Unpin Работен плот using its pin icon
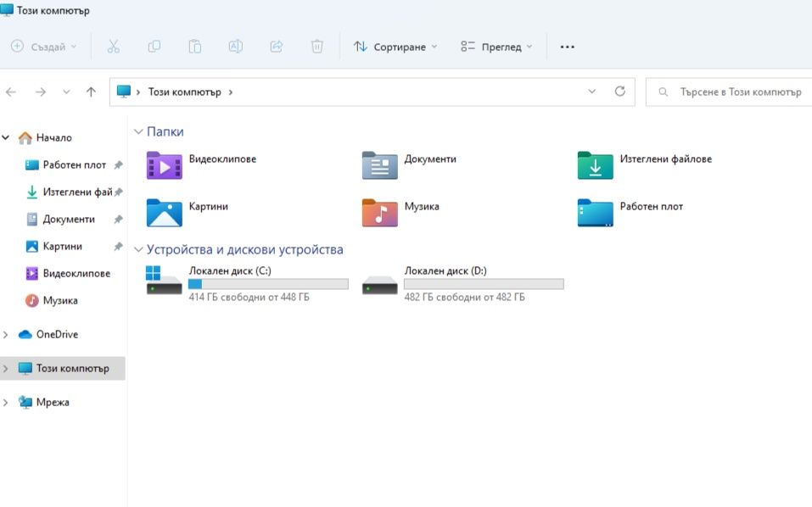 tap(118, 165)
